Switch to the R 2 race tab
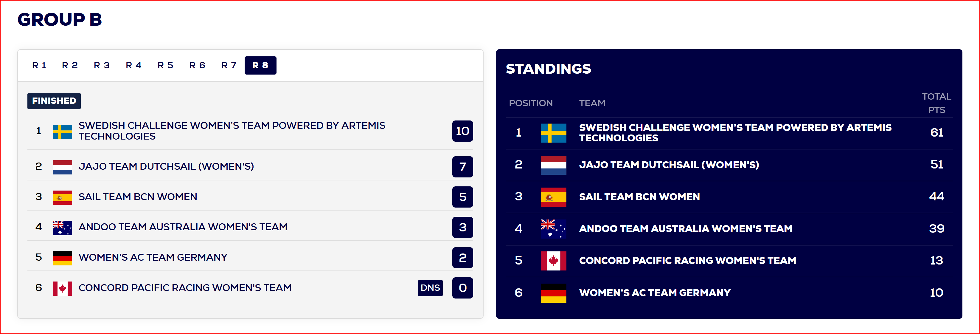Screen dimensions: 980x334 tap(70, 66)
